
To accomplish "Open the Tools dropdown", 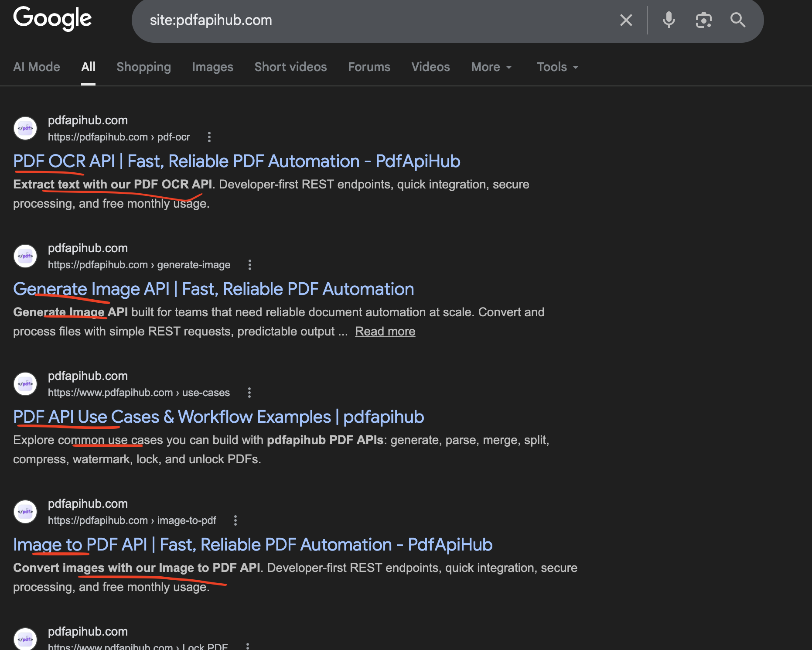I will point(556,67).
